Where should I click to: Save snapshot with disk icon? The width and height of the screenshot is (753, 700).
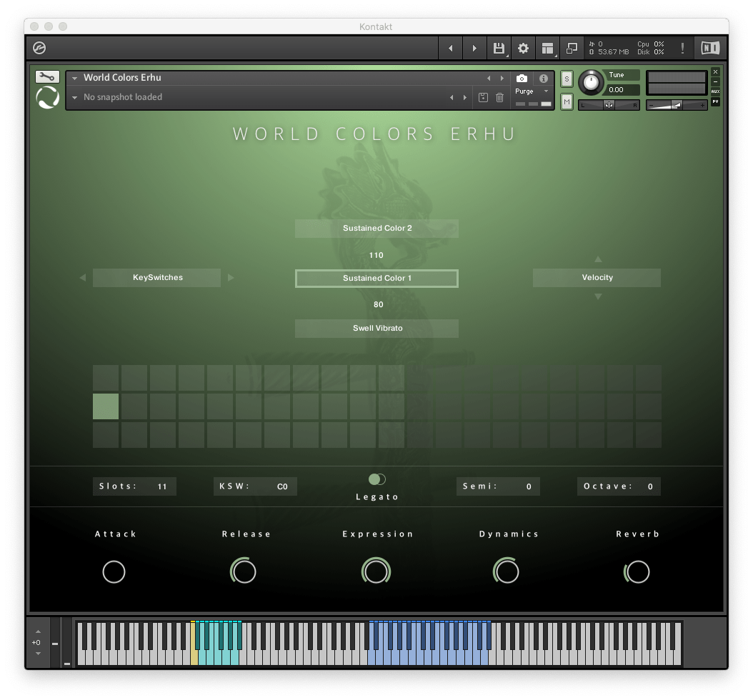(483, 97)
